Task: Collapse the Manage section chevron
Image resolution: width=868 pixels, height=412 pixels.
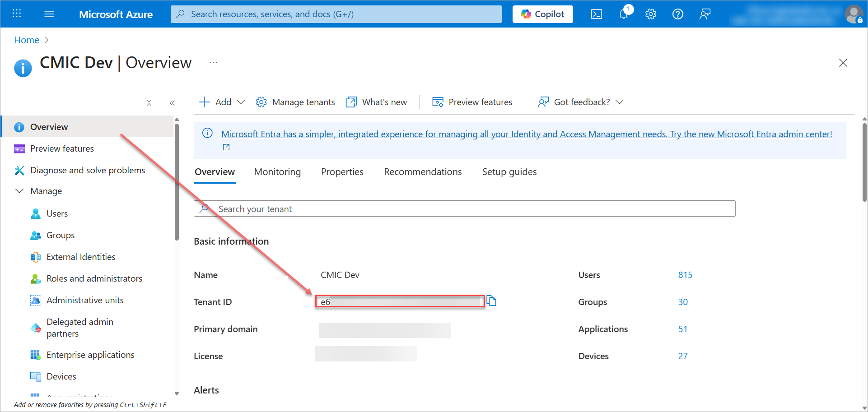Action: coord(19,191)
